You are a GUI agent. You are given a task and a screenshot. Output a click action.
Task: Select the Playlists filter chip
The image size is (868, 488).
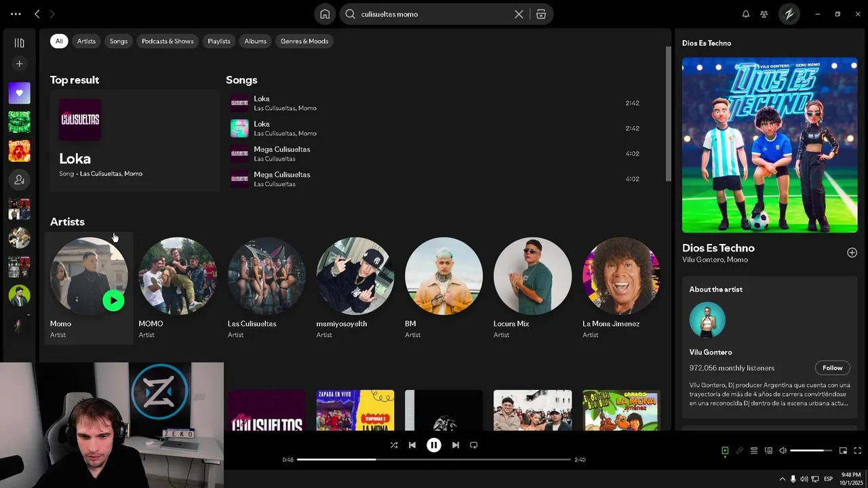(x=219, y=41)
